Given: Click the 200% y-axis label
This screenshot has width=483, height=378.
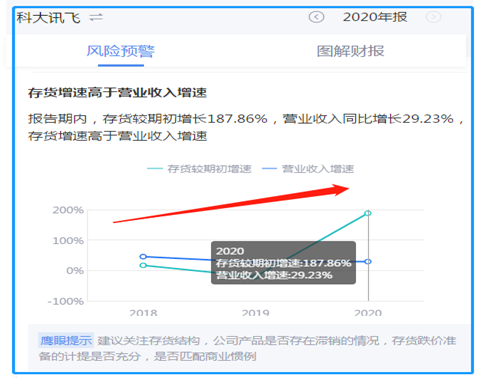Looking at the screenshot, I should pos(68,210).
